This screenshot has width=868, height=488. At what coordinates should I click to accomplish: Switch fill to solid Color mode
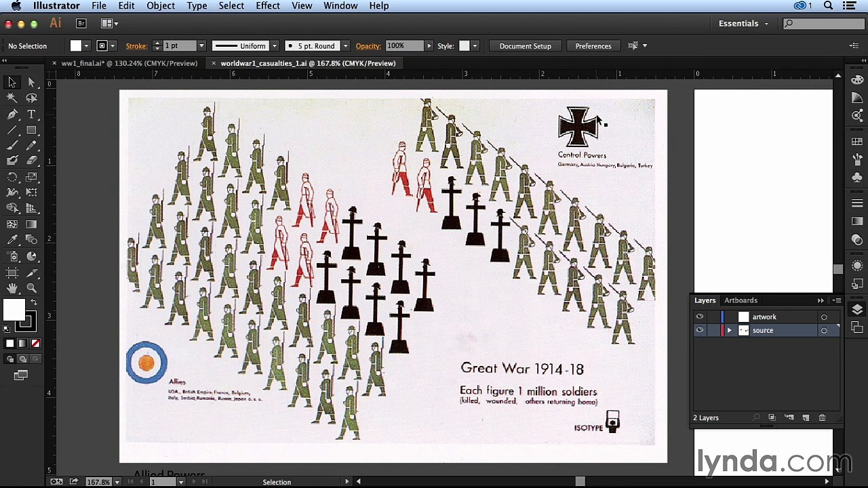click(x=10, y=344)
